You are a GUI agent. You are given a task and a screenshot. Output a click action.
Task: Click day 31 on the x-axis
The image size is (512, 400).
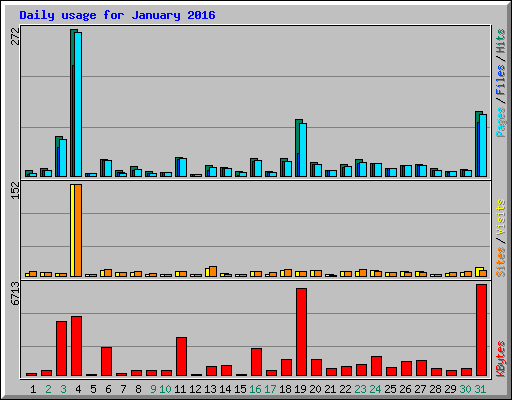click(x=480, y=389)
